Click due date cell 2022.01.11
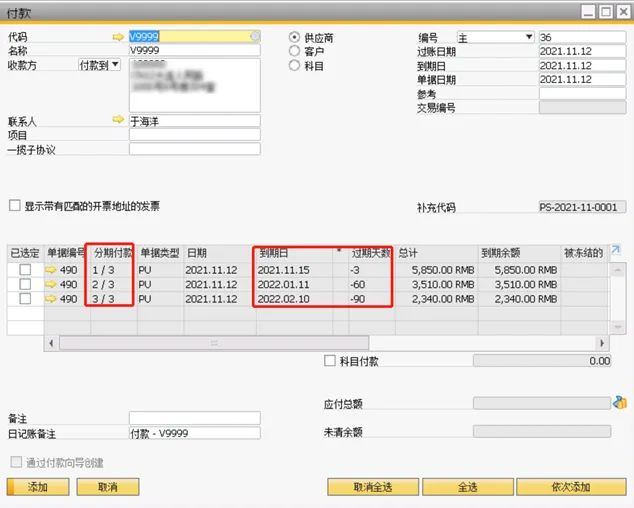This screenshot has width=634, height=508. 294,284
